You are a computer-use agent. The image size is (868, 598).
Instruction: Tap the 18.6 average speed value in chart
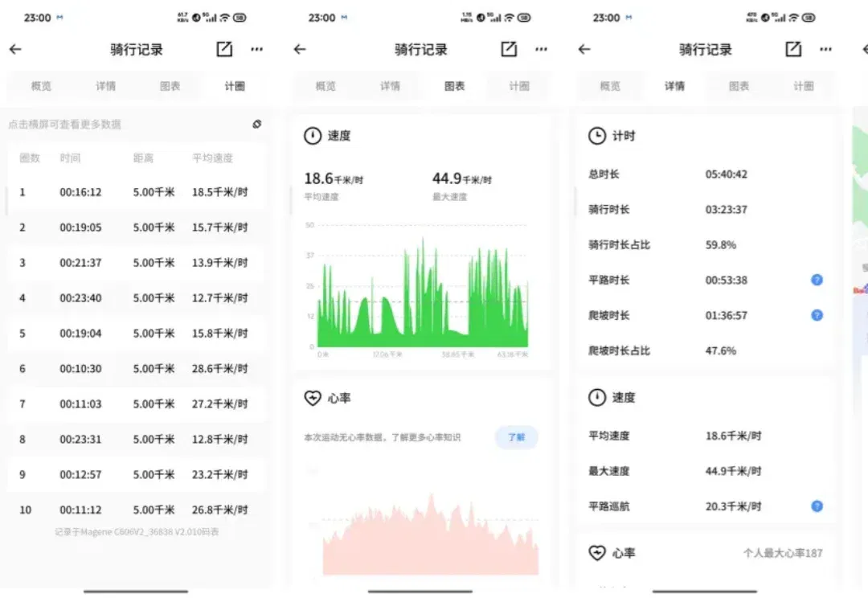334,179
